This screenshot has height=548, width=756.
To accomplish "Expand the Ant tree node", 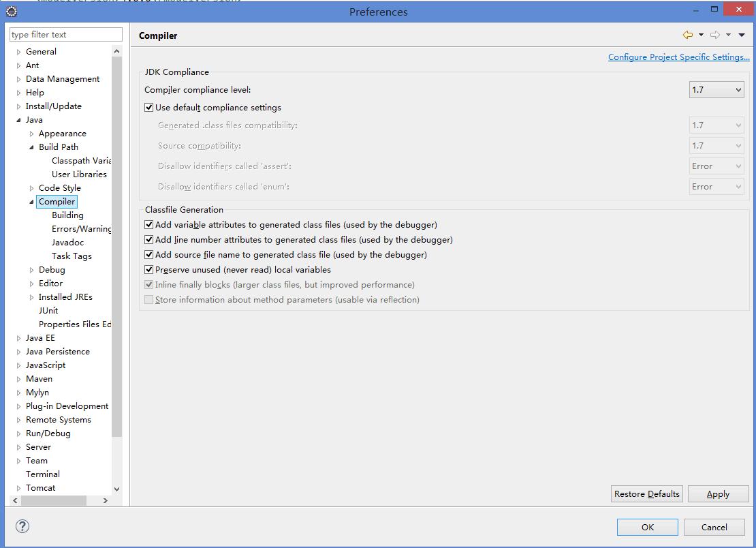I will (x=19, y=65).
